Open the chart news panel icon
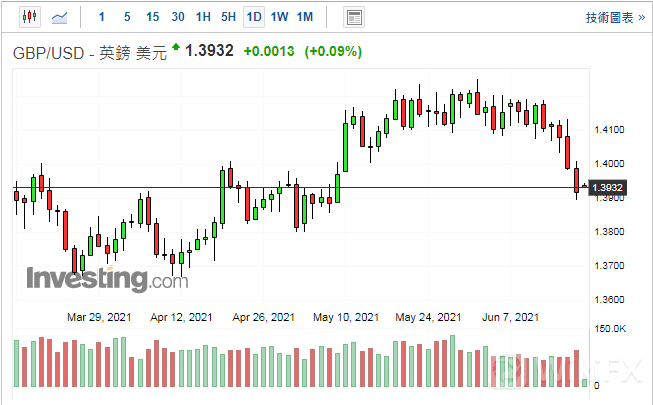The width and height of the screenshot is (653, 405). 353,17
